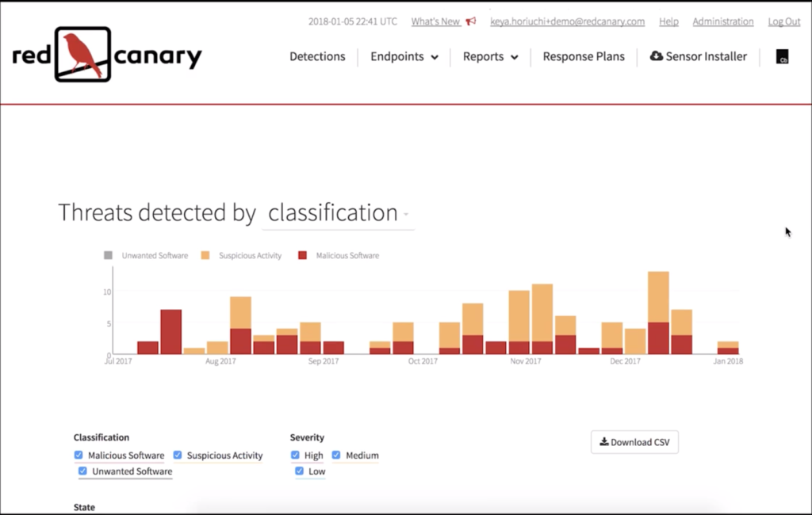Uncheck the High severity checkbox
Viewport: 812px width, 515px height.
(295, 456)
